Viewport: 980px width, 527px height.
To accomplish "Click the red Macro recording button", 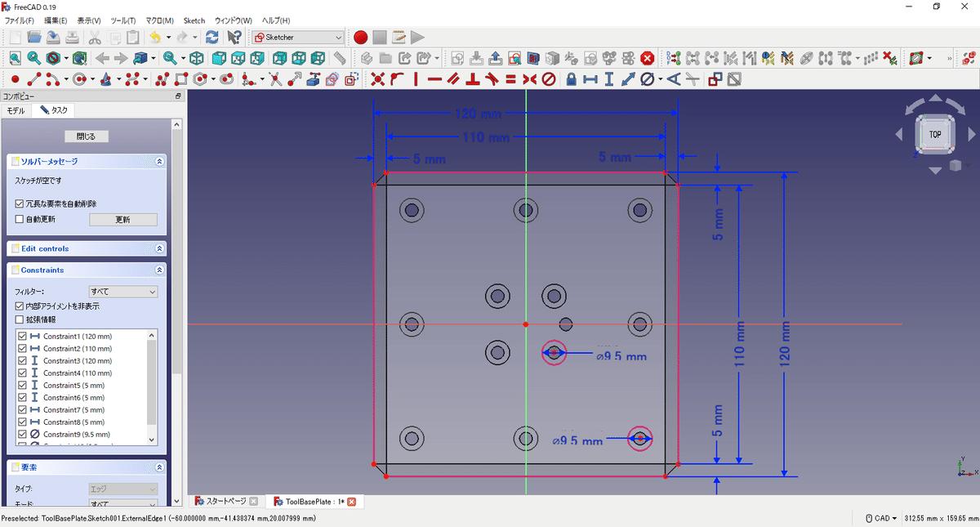I will (360, 37).
